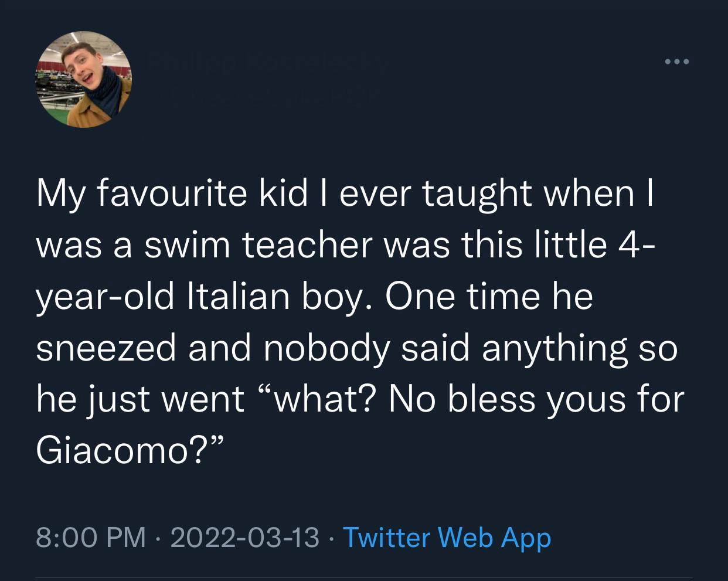This screenshot has width=728, height=581.
Task: Open the tweet author's round profile picture
Action: coord(84,79)
